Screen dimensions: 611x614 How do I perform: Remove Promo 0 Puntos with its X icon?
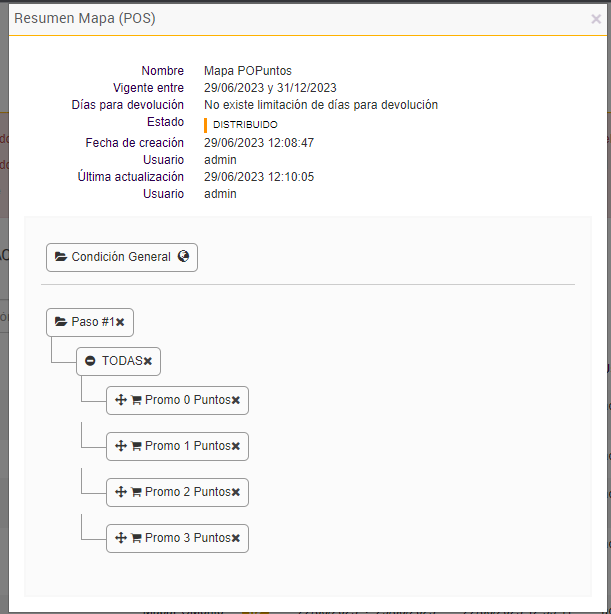click(236, 400)
